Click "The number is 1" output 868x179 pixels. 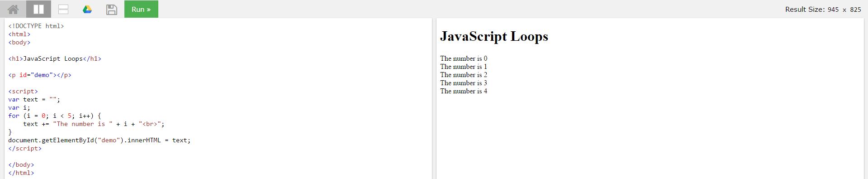[464, 67]
